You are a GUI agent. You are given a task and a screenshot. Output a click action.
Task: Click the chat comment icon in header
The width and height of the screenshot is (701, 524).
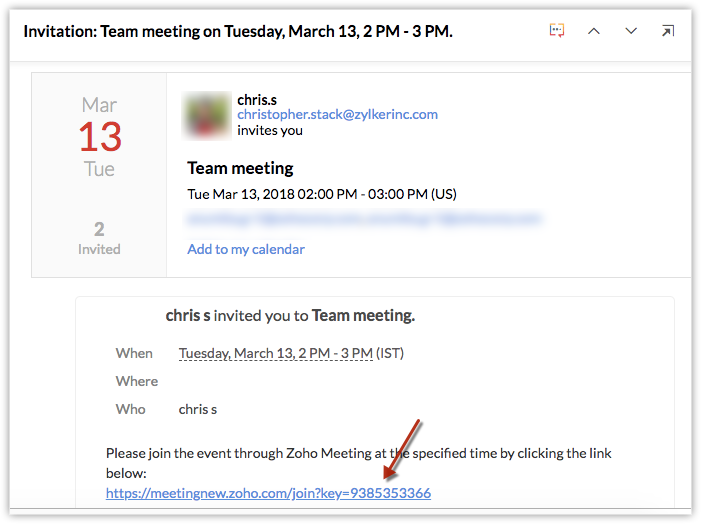point(557,31)
